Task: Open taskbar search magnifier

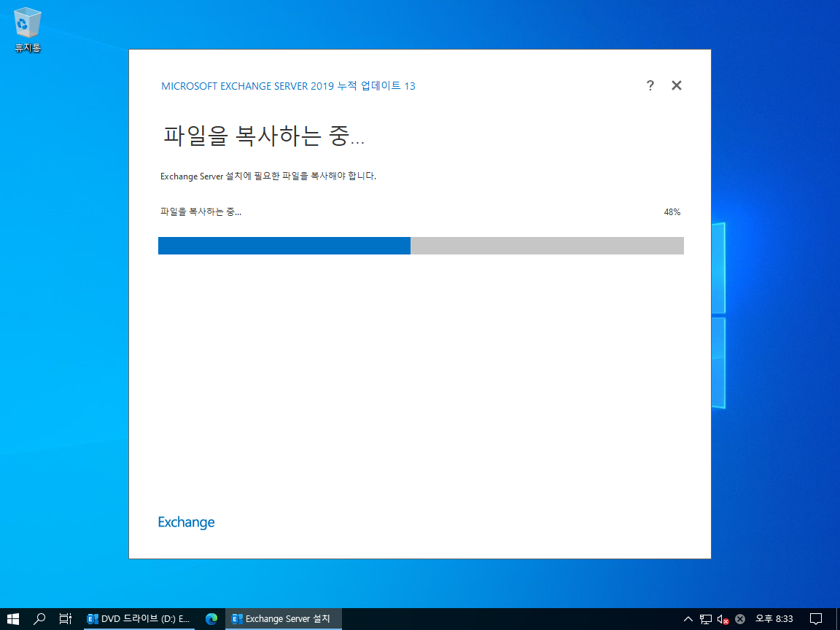Action: point(39,619)
